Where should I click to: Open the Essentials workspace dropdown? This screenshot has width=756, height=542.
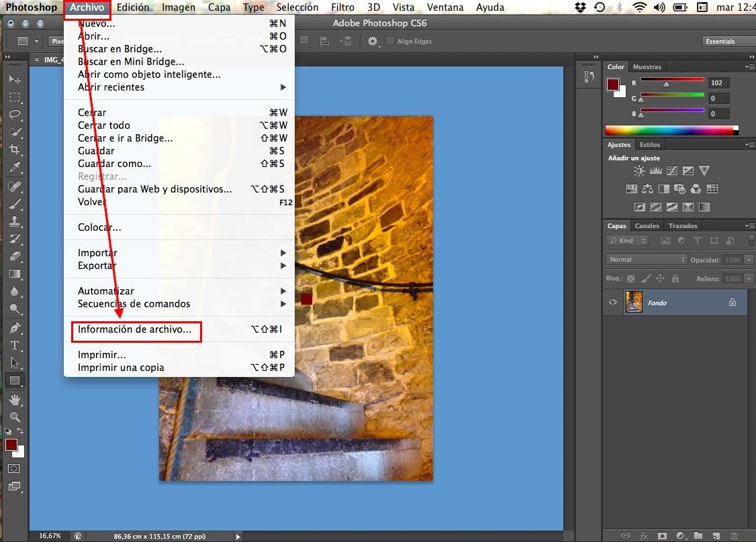coord(726,42)
